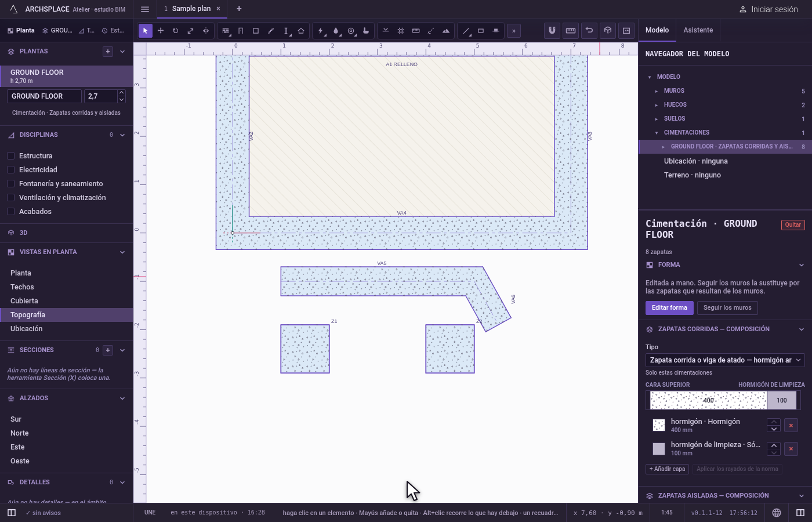Enable the Estructura discipline checkbox
Image resolution: width=812 pixels, height=522 pixels.
pos(10,156)
